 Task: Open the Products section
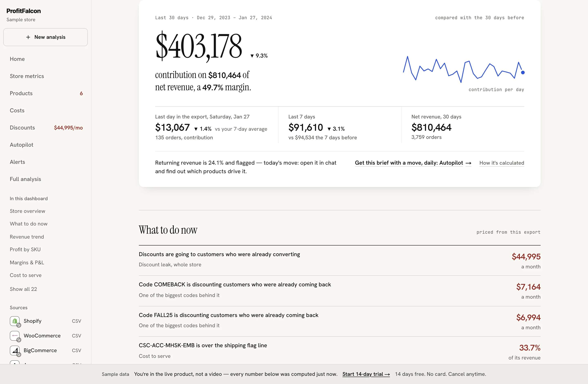tap(21, 93)
